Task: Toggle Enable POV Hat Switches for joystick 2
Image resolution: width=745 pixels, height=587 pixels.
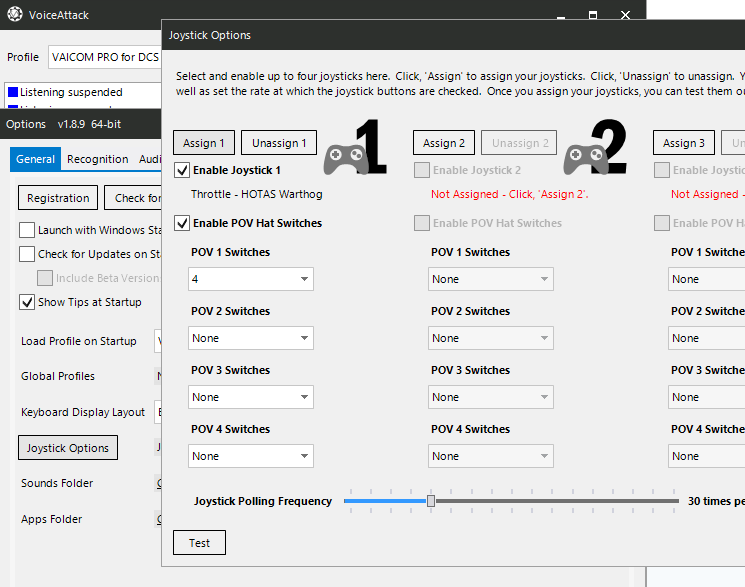Action: 422,223
